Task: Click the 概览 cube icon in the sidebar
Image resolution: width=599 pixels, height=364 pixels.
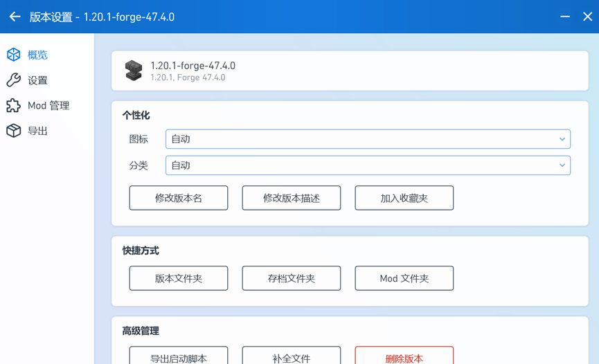Action: point(13,55)
